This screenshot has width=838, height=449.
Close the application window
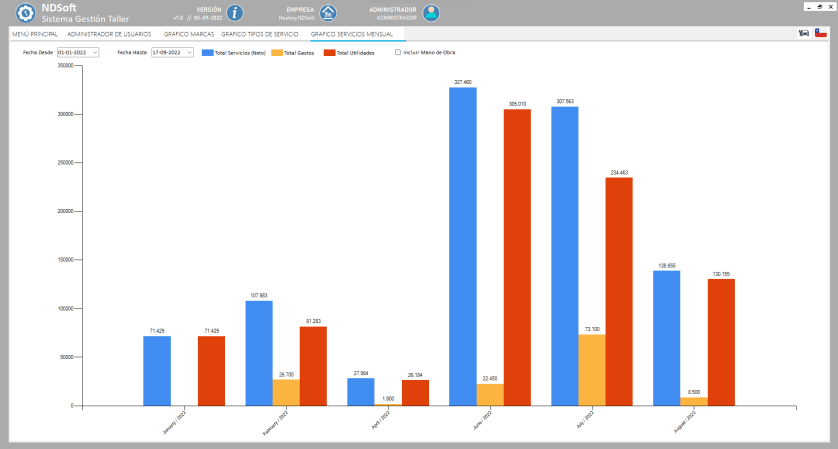point(830,5)
